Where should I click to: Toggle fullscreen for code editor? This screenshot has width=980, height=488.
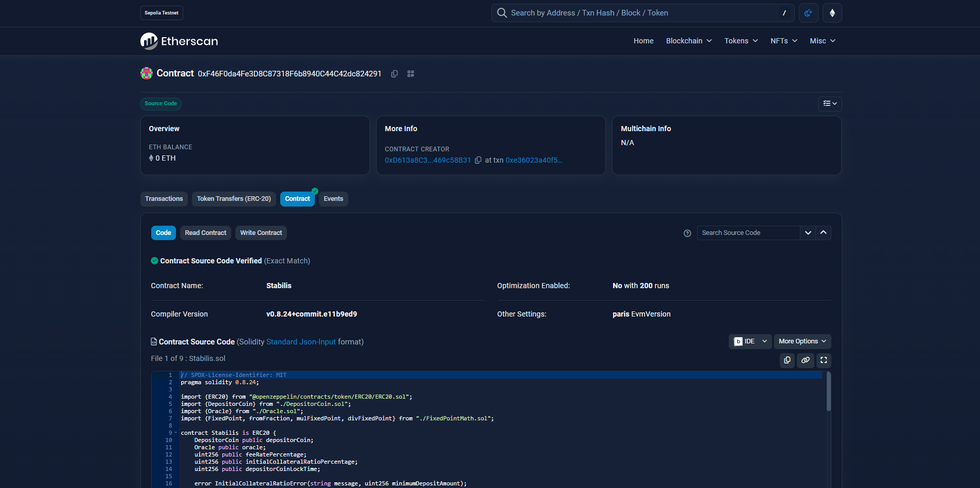click(x=824, y=360)
